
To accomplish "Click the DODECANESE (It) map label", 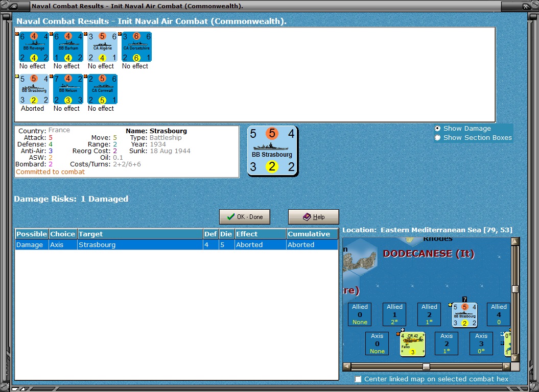I will (429, 254).
